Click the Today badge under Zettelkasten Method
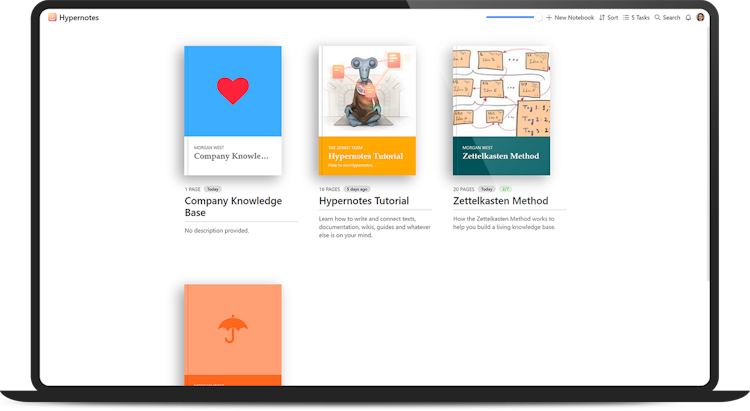Image resolution: width=750 pixels, height=411 pixels. (x=487, y=189)
